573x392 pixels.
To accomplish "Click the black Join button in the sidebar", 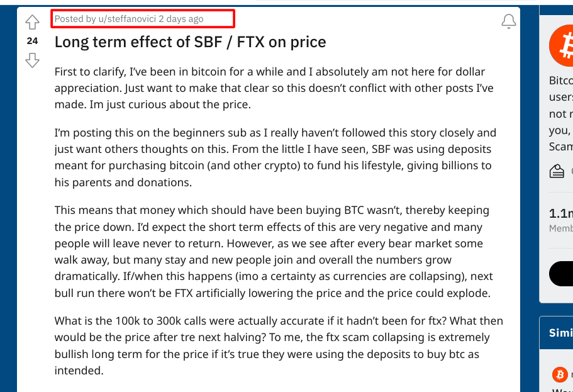I will pyautogui.click(x=561, y=274).
